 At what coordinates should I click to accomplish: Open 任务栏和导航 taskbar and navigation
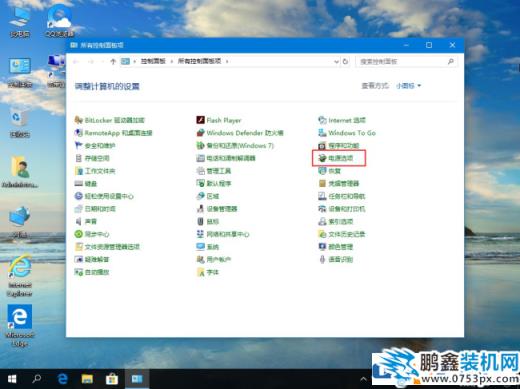click(x=342, y=196)
